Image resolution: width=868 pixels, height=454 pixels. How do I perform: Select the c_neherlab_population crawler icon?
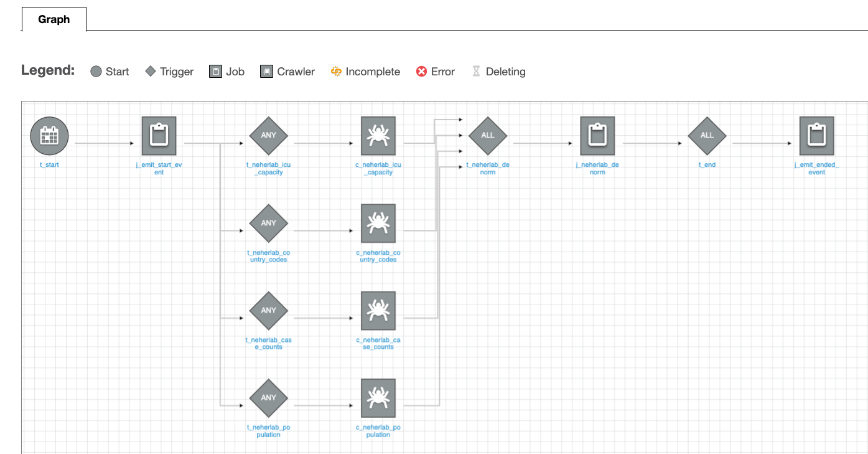click(x=378, y=397)
